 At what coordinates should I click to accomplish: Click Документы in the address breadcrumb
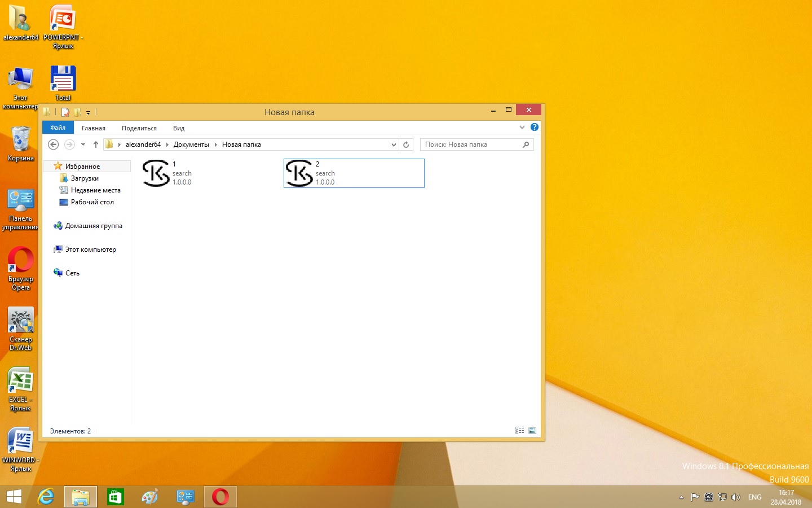pos(191,144)
